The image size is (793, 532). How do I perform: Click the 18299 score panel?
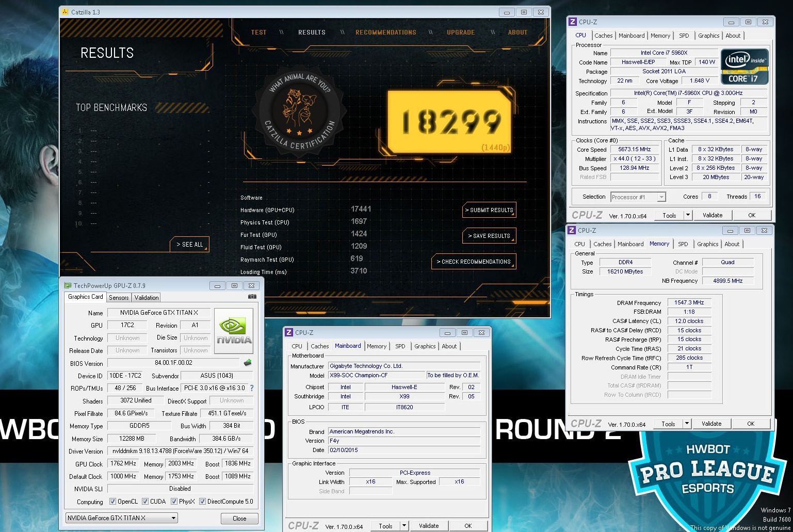click(449, 122)
